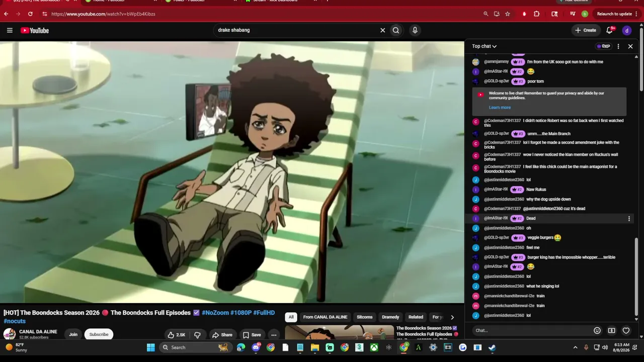Open more actions under the video
Image resolution: width=644 pixels, height=362 pixels.
point(274,335)
